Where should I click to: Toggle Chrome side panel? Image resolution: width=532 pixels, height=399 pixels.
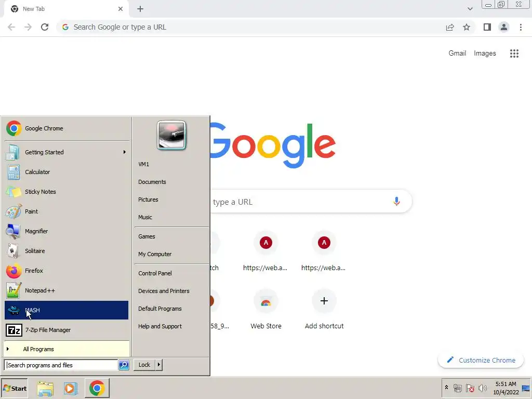pyautogui.click(x=487, y=27)
